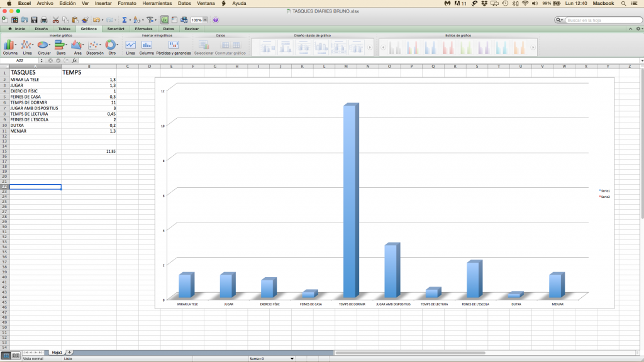644x362 pixels.
Task: Add a new sheet with plus button
Action: [x=70, y=352]
